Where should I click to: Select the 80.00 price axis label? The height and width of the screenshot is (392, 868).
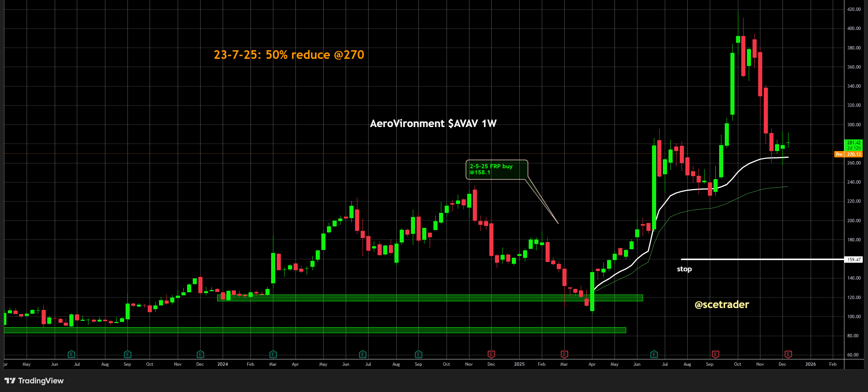[x=854, y=336]
